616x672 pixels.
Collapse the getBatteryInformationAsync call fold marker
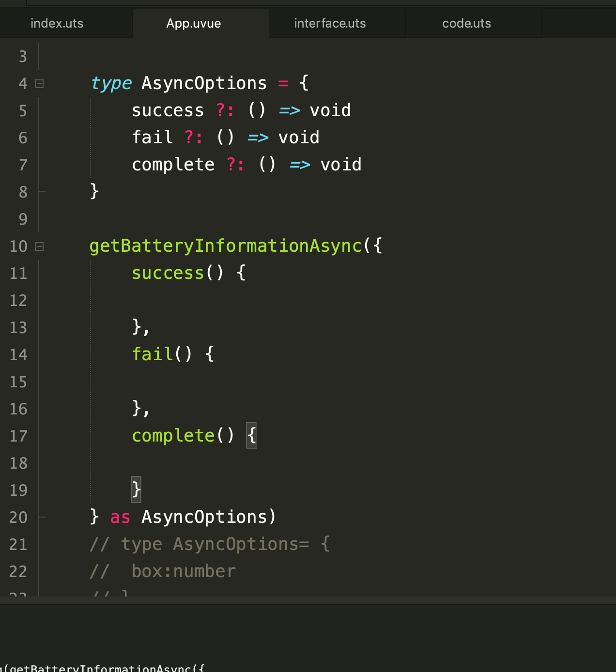[40, 246]
